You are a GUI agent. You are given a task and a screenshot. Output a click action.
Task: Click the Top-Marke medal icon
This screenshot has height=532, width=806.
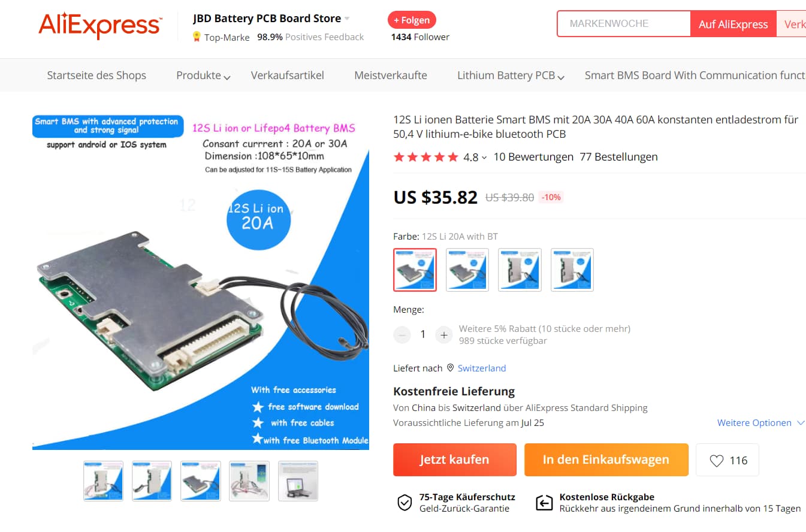[x=196, y=37]
